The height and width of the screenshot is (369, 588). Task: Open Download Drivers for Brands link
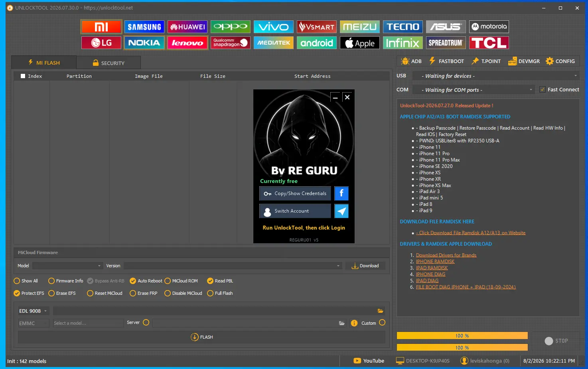[x=446, y=255]
